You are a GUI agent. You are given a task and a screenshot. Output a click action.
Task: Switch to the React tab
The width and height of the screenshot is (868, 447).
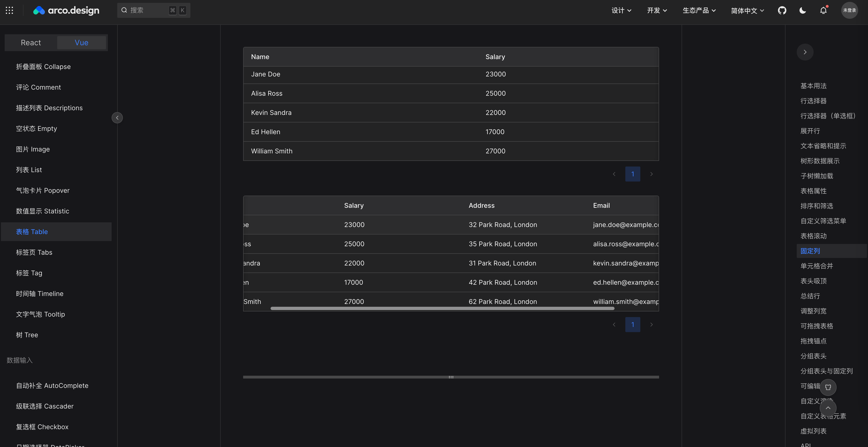[x=31, y=42]
